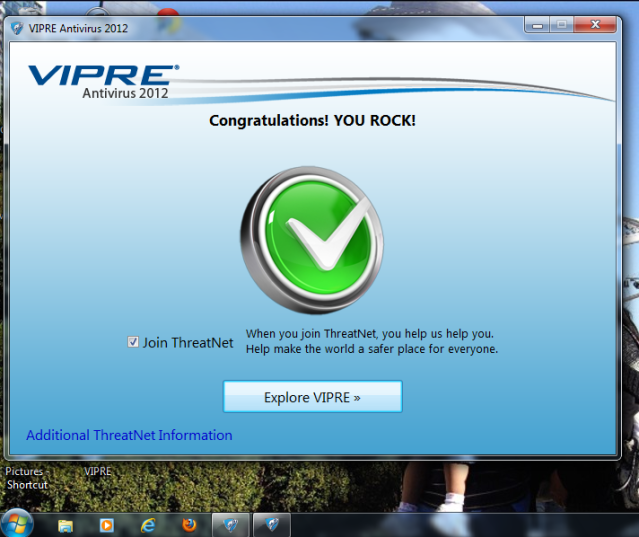The height and width of the screenshot is (537, 639).
Task: Switch to second VIPRE taskbar window
Action: tap(272, 525)
